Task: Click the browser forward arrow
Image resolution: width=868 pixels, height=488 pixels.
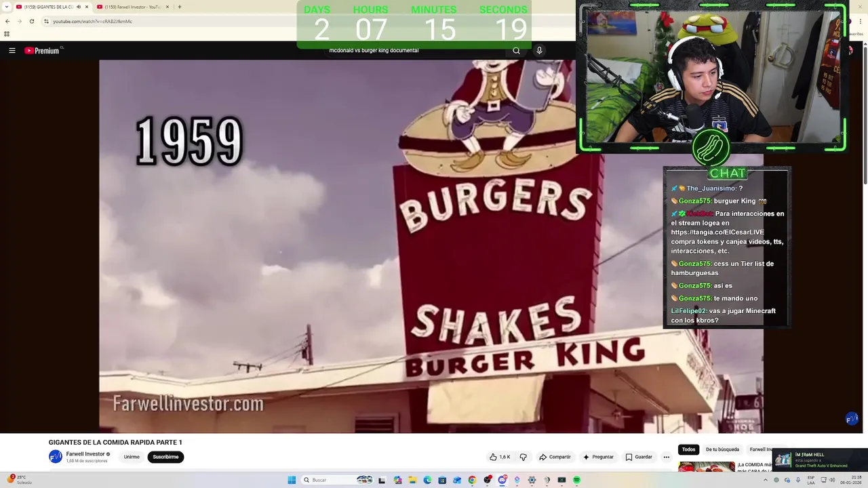Action: (19, 21)
